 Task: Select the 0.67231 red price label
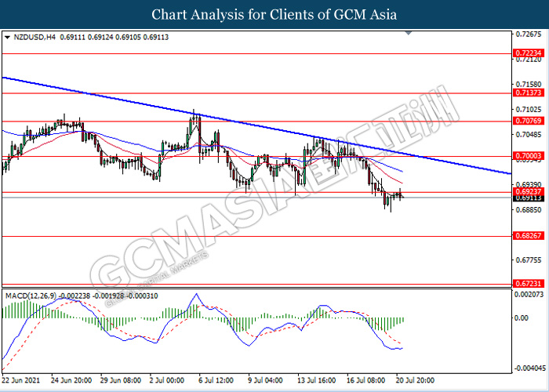(x=529, y=284)
